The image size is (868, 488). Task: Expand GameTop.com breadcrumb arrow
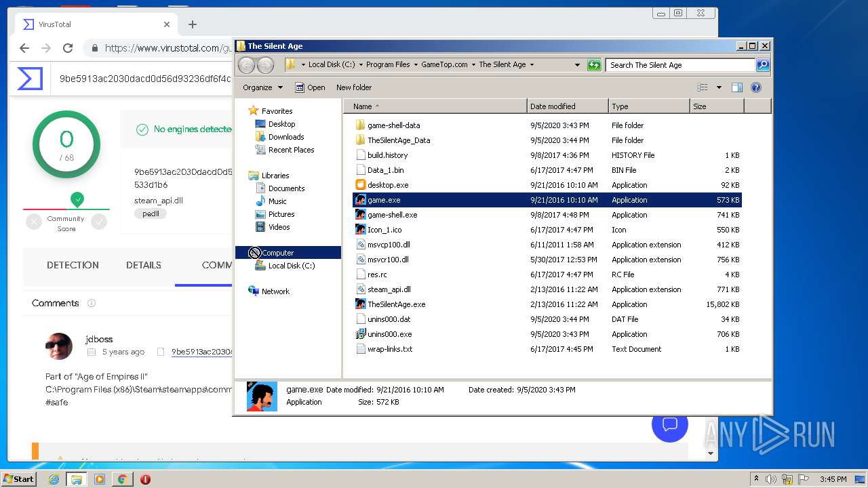[x=473, y=65]
